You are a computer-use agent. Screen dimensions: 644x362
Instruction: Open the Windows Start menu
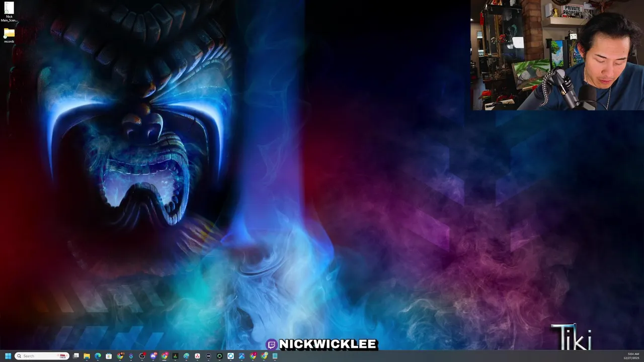8,356
